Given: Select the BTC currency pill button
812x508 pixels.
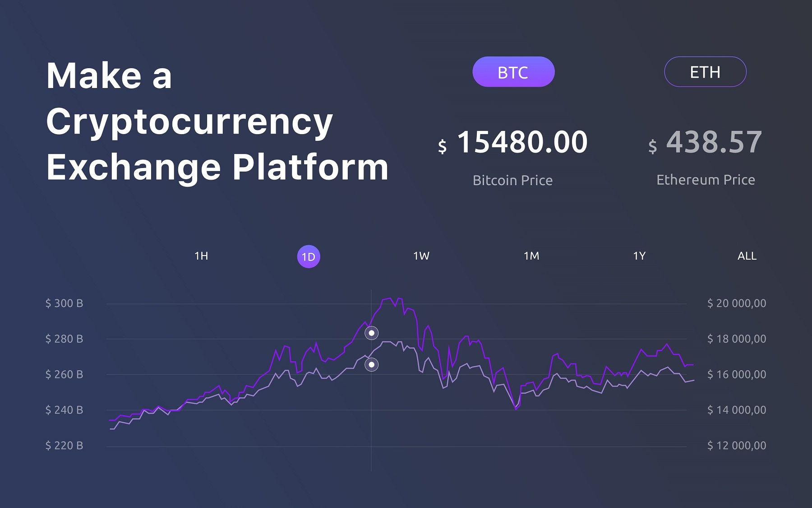Looking at the screenshot, I should click(x=513, y=72).
